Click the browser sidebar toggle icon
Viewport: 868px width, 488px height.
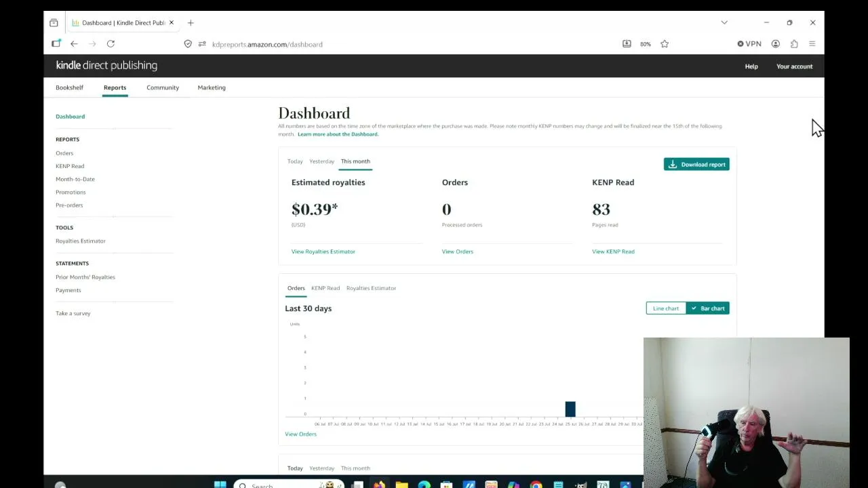pyautogui.click(x=56, y=44)
